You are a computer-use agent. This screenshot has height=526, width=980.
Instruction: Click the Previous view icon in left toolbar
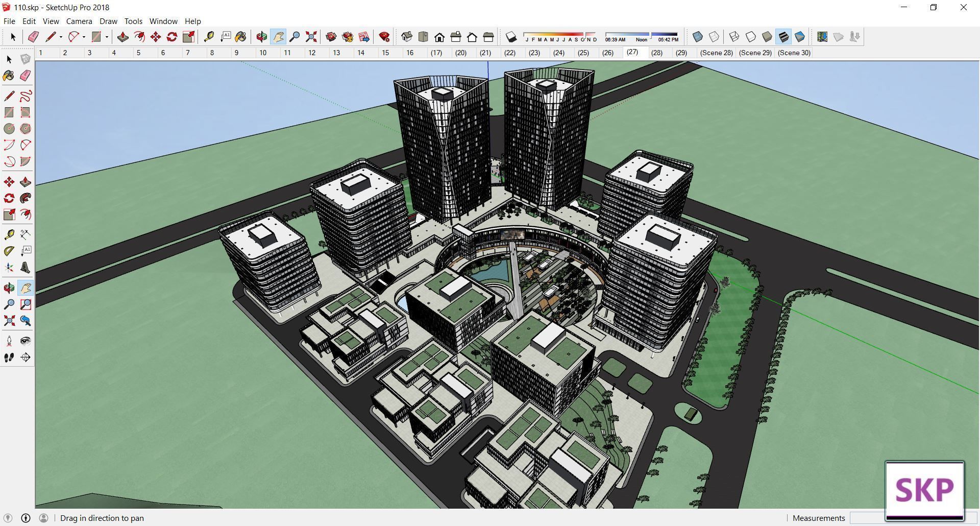tap(25, 321)
